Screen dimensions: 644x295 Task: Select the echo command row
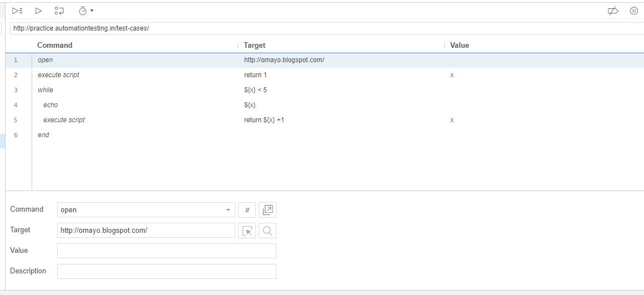point(139,105)
